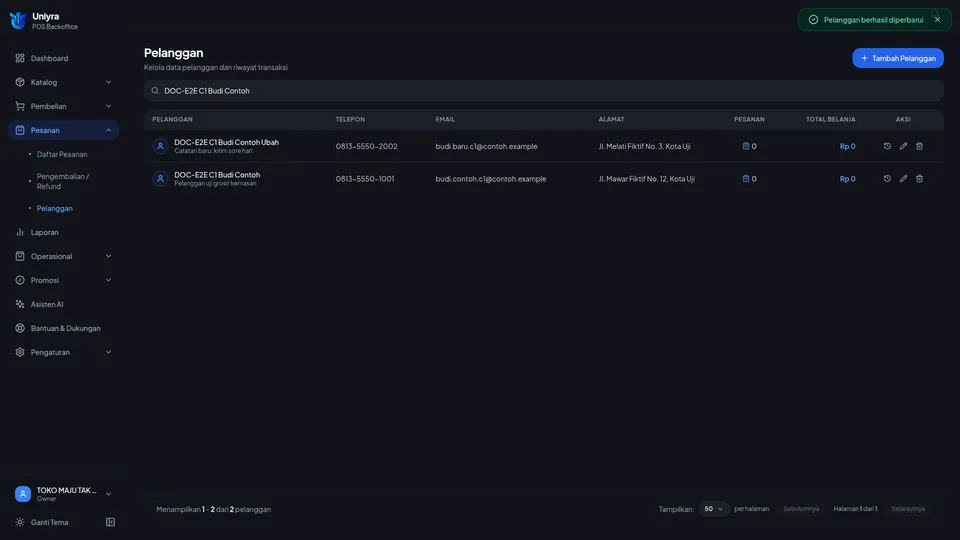Select Pelanggan submenu item
This screenshot has height=540, width=960.
[x=54, y=208]
